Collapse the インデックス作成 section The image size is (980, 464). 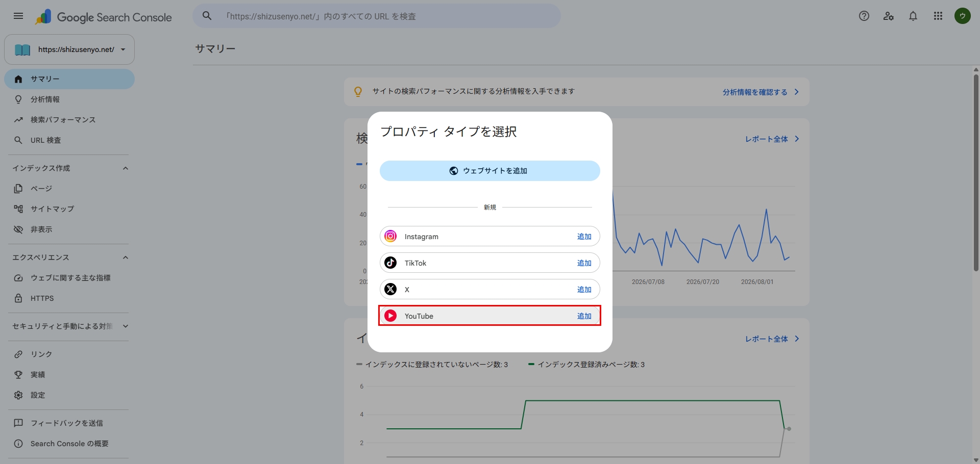[x=126, y=168]
